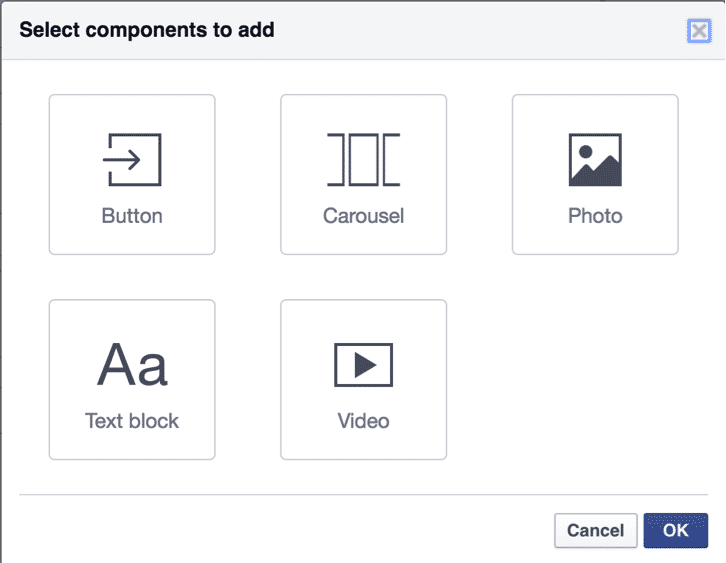Click the "Select components to add" title
The image size is (726, 563).
[147, 30]
